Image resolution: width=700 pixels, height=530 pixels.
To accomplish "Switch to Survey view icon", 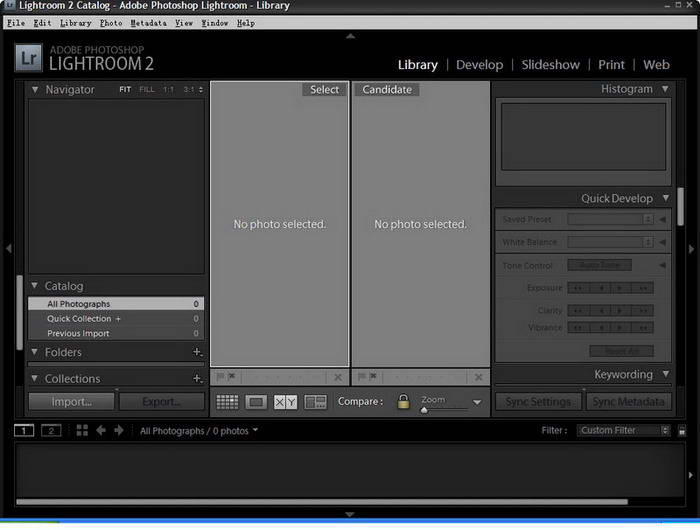I will 315,402.
